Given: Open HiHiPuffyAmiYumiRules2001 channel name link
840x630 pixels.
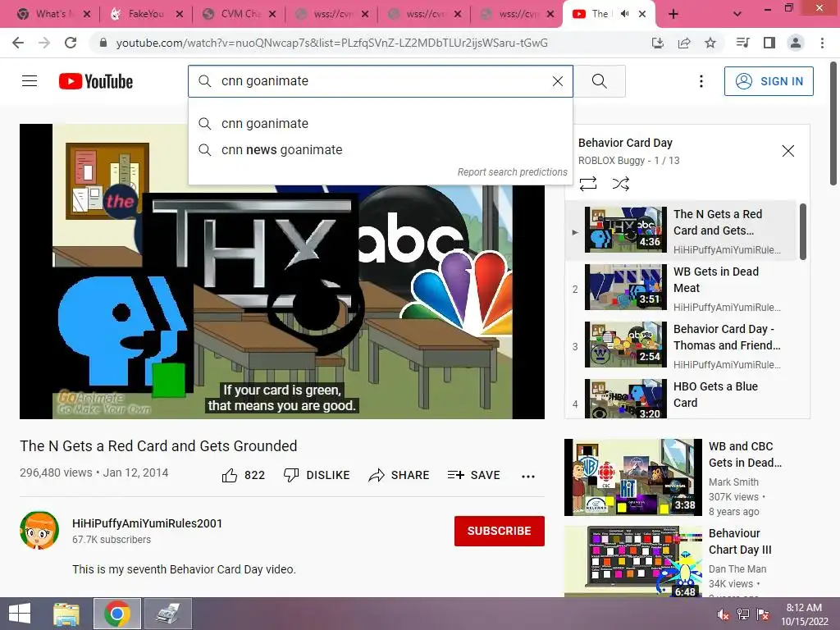Looking at the screenshot, I should 147,523.
